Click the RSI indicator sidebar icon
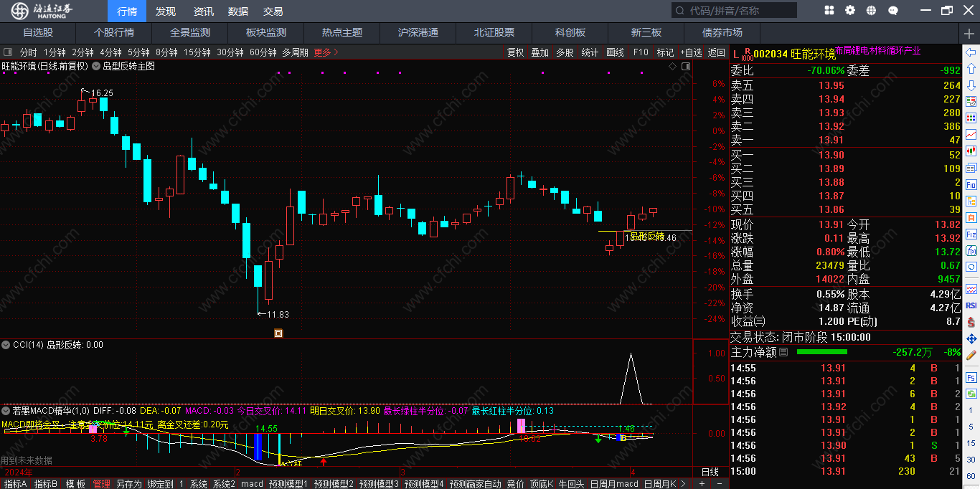 tap(971, 305)
